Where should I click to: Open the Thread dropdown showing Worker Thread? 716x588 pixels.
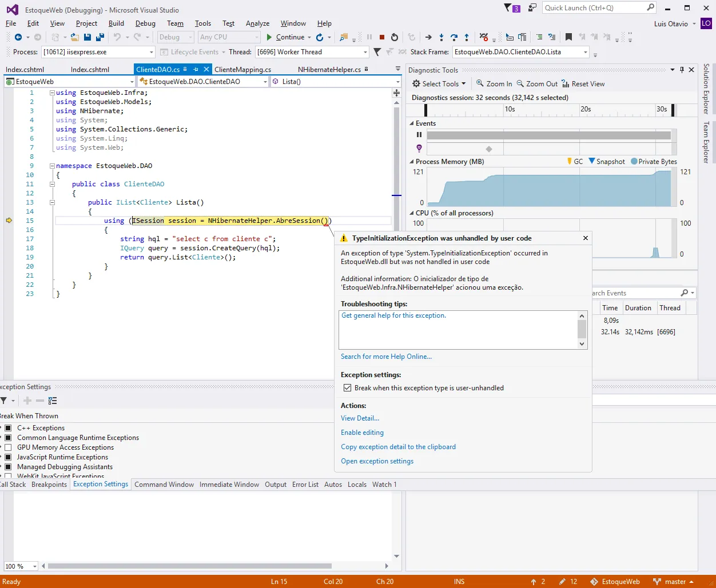(365, 52)
